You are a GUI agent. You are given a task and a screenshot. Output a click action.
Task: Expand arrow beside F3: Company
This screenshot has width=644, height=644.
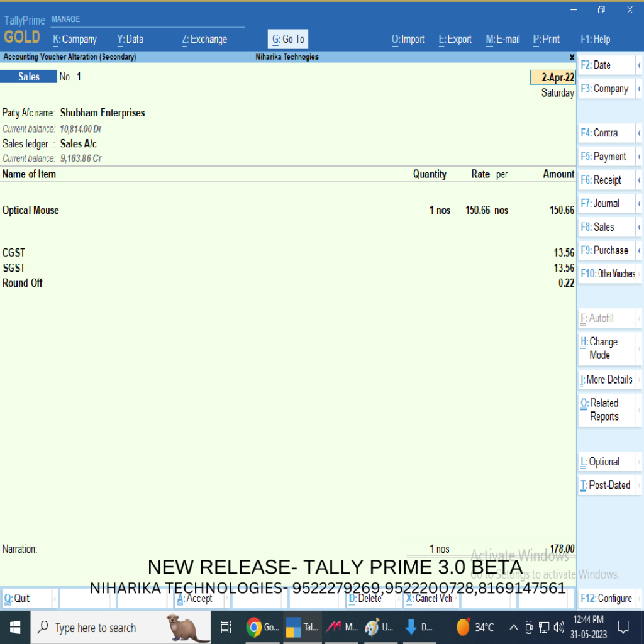click(639, 89)
